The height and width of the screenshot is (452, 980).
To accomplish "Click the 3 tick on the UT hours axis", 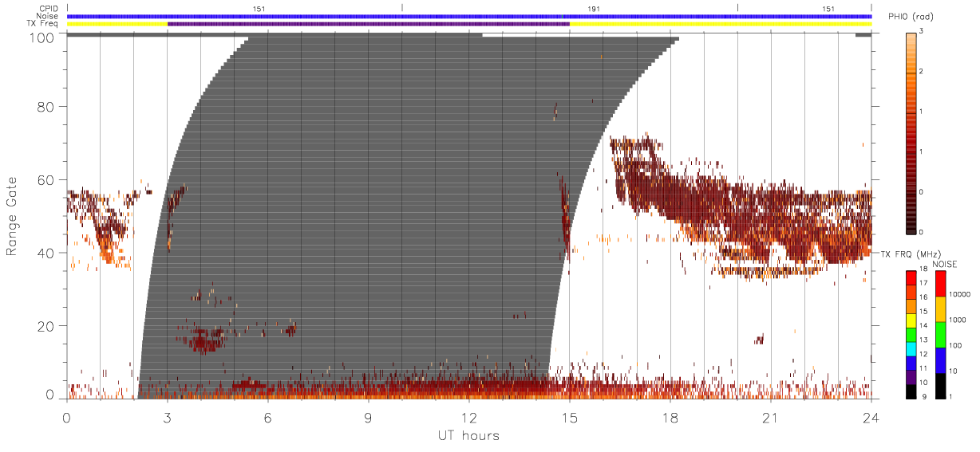I will 168,418.
